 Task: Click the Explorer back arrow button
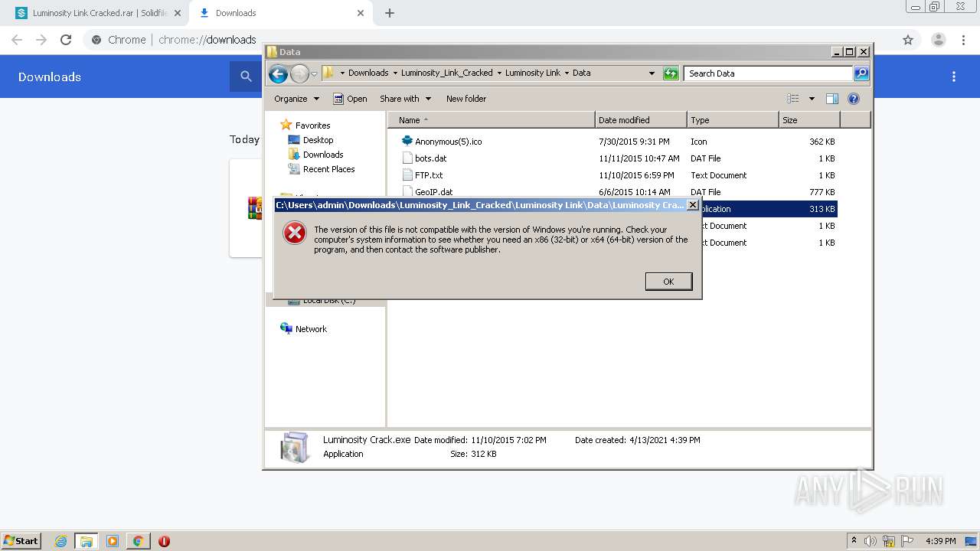click(278, 73)
